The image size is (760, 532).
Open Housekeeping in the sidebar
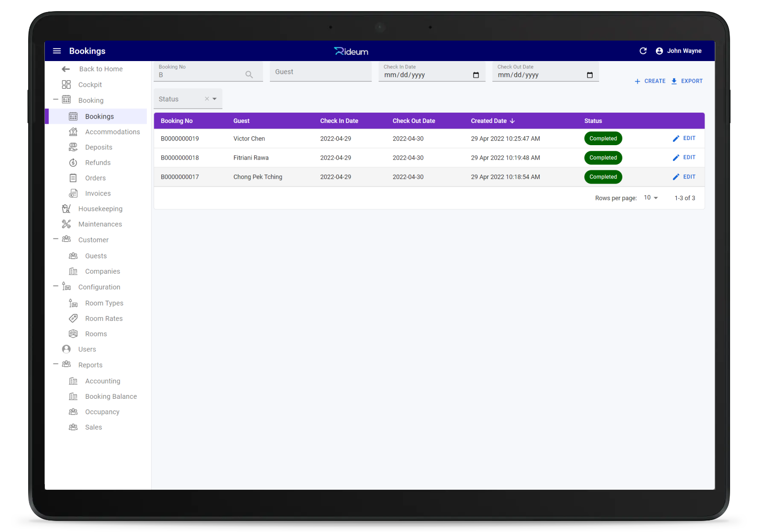(100, 209)
